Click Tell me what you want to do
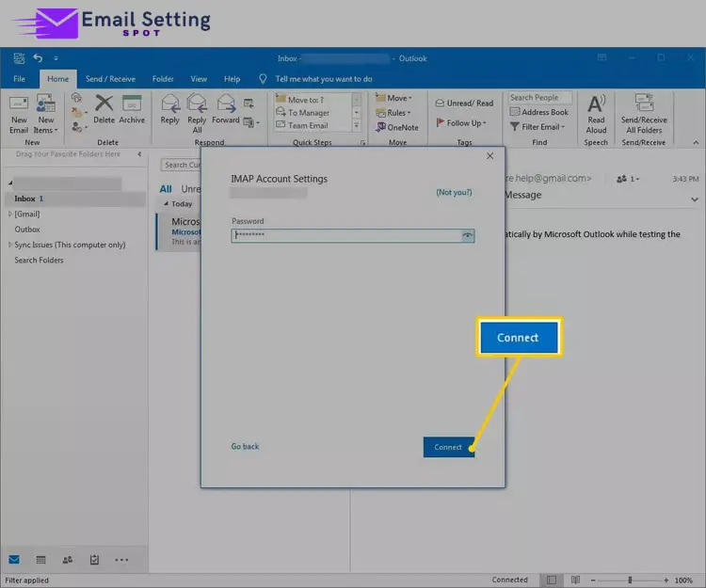Screen dimensions: 706x588 [323, 79]
